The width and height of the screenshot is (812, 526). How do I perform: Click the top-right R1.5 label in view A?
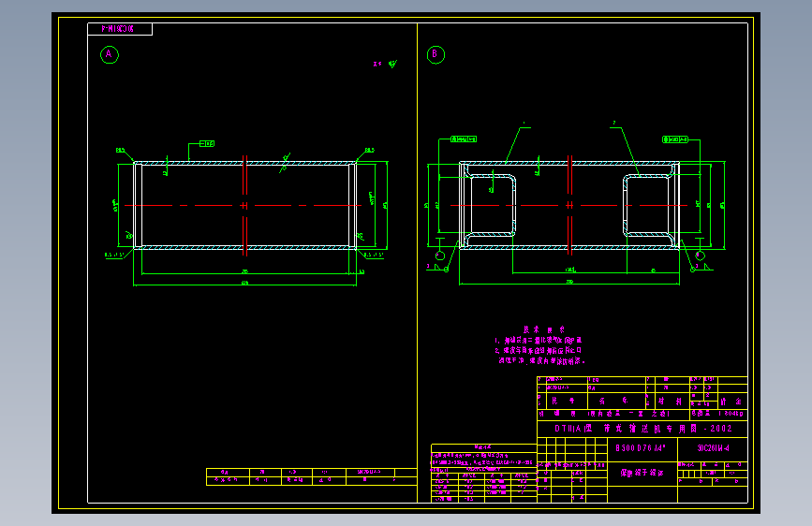coord(369,150)
